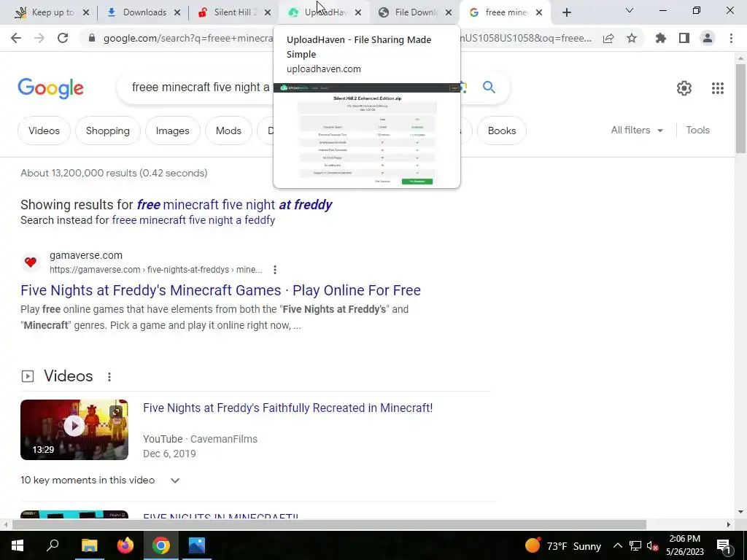The height and width of the screenshot is (560, 747).
Task: Filter results by Images
Action: point(172,131)
